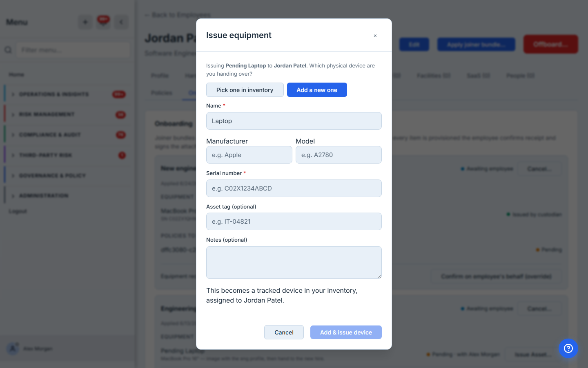Click the Alex Morgan user avatar
The width and height of the screenshot is (588, 368).
13,349
